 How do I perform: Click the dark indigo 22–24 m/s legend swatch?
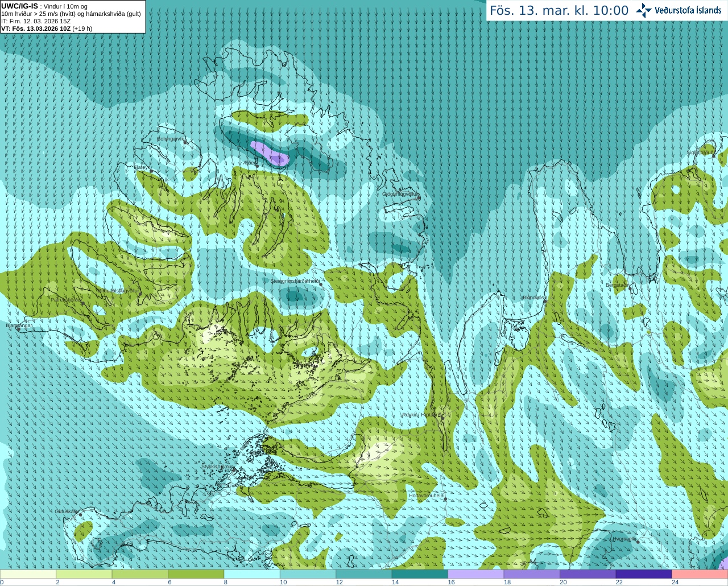pyautogui.click(x=644, y=574)
